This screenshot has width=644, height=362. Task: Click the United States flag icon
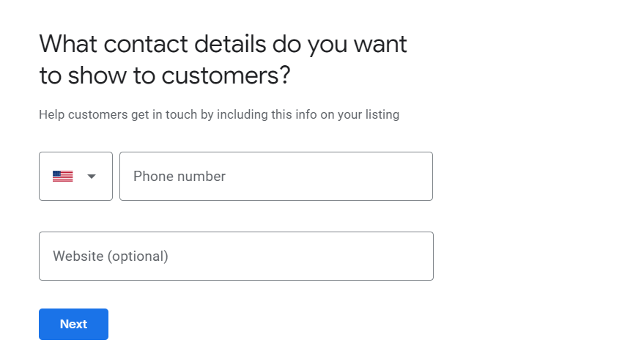click(x=63, y=176)
